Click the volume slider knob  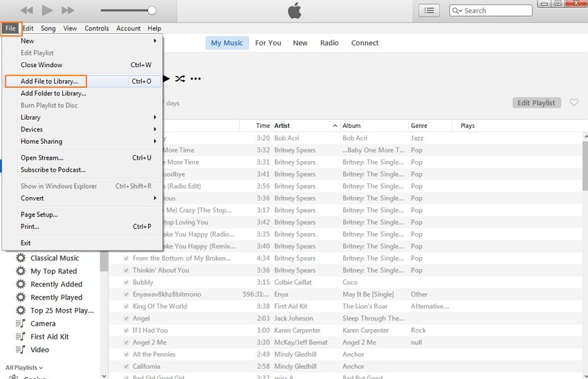click(152, 10)
